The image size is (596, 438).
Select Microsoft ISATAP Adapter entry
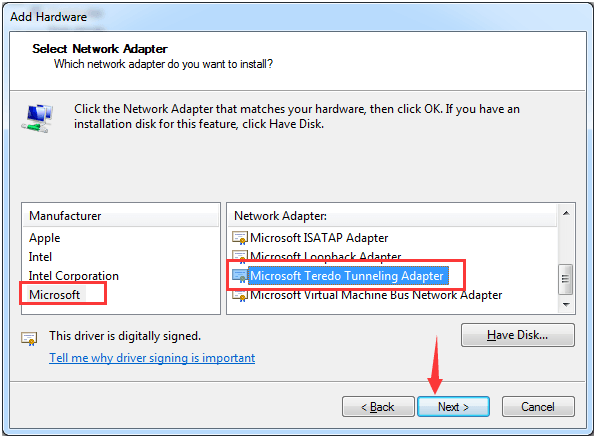click(x=319, y=238)
